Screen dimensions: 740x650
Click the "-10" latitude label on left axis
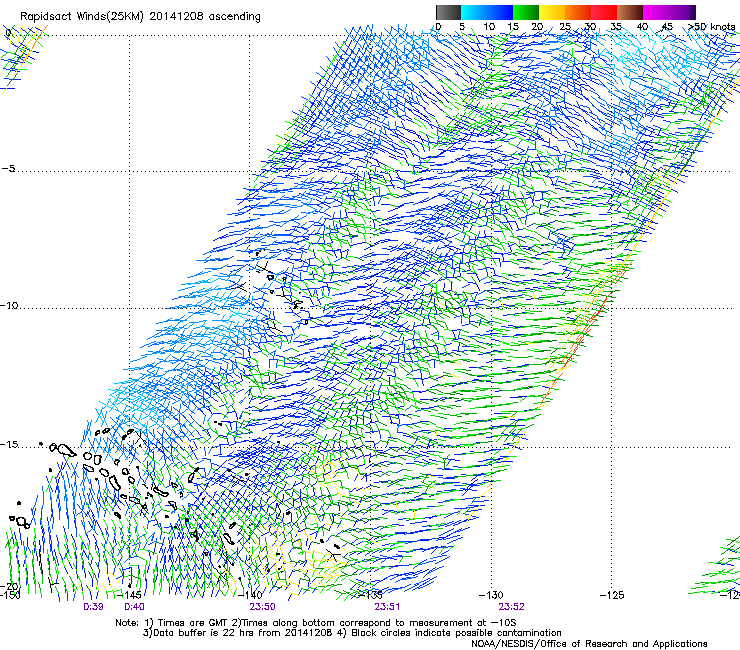point(9,305)
